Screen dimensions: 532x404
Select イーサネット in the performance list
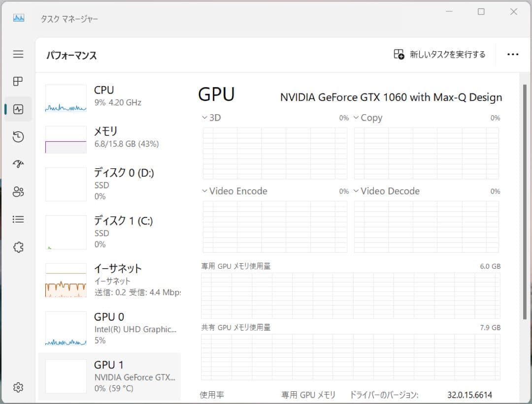(x=109, y=280)
